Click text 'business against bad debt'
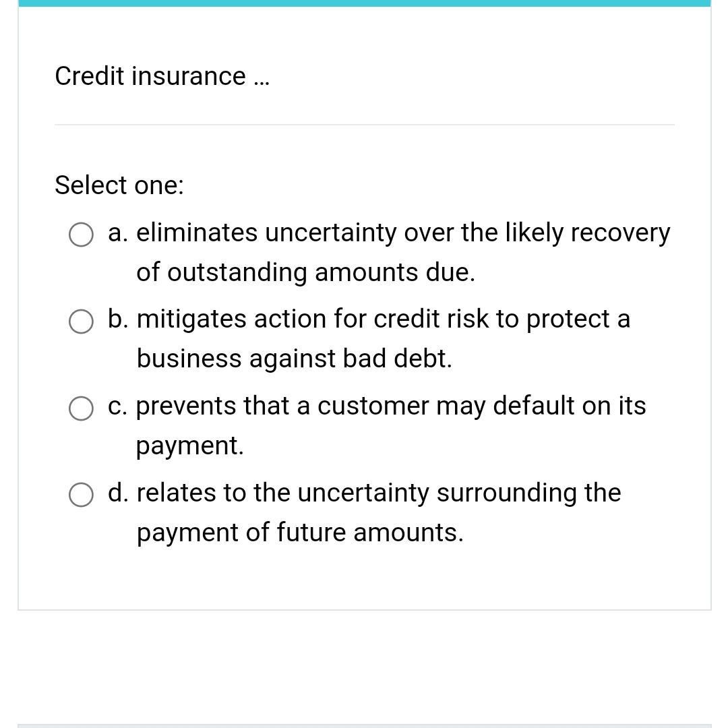 (x=294, y=359)
